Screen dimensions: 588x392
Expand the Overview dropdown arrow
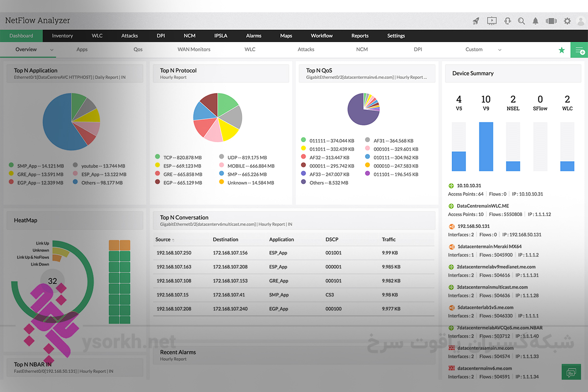(x=52, y=50)
